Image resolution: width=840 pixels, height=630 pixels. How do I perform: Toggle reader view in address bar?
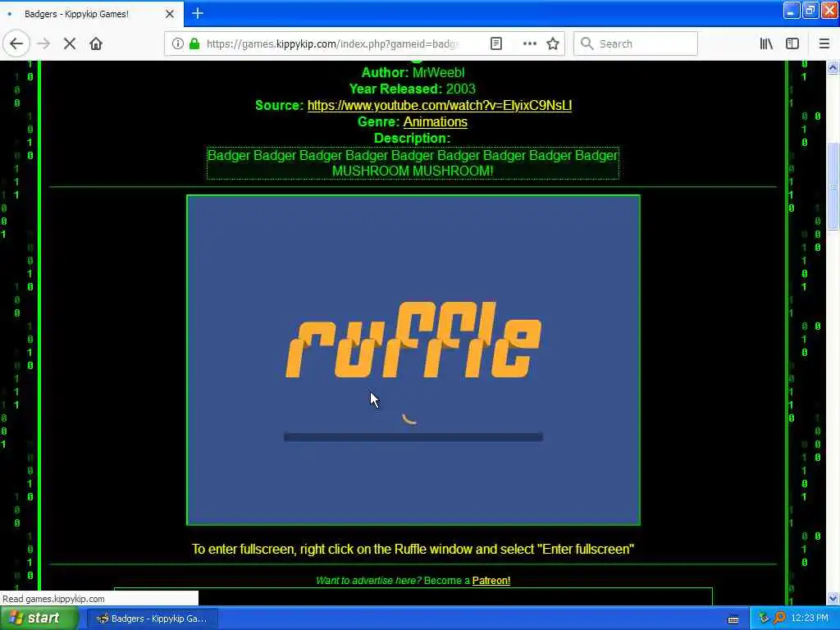tap(496, 43)
